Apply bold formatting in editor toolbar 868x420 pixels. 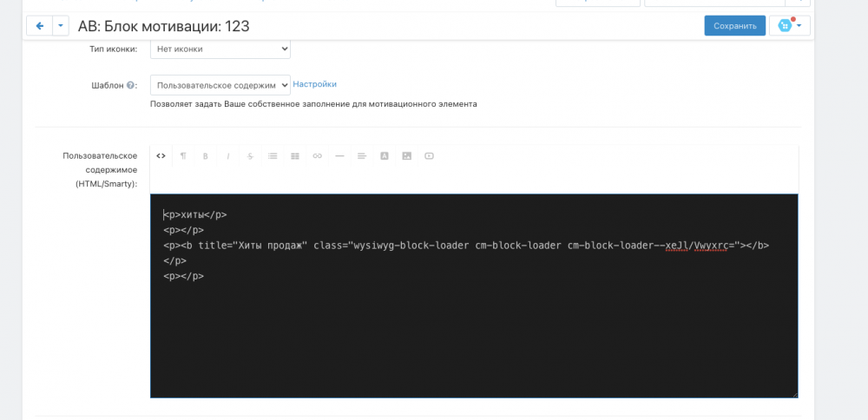[x=206, y=156]
